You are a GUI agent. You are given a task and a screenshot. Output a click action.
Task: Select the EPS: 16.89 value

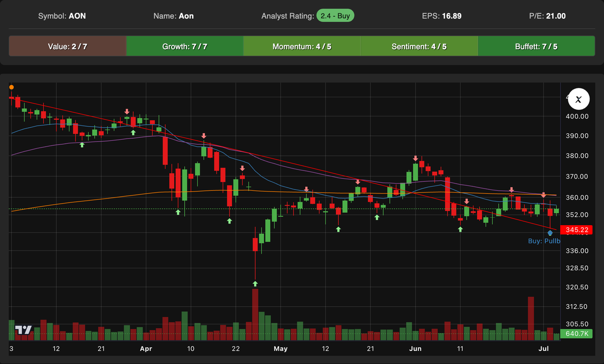pos(442,16)
